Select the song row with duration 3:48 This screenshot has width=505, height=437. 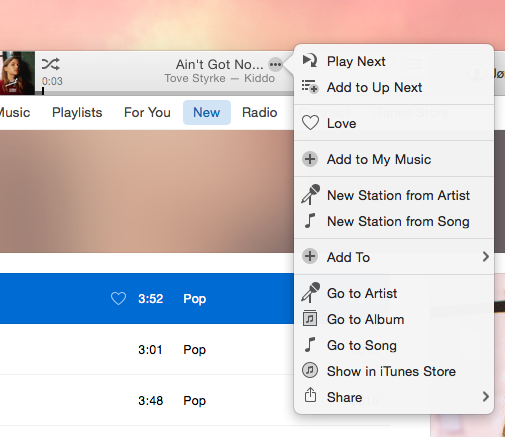point(147,400)
